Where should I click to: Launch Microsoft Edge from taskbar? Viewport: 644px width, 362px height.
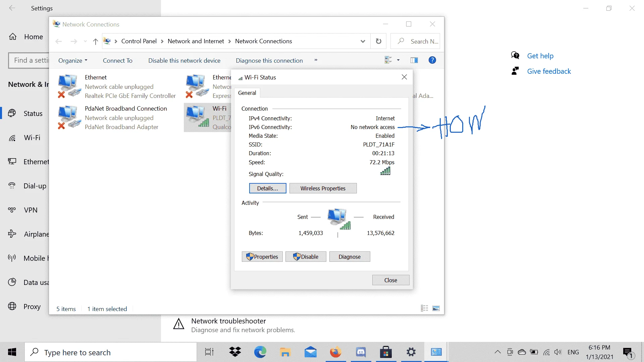pos(260,352)
